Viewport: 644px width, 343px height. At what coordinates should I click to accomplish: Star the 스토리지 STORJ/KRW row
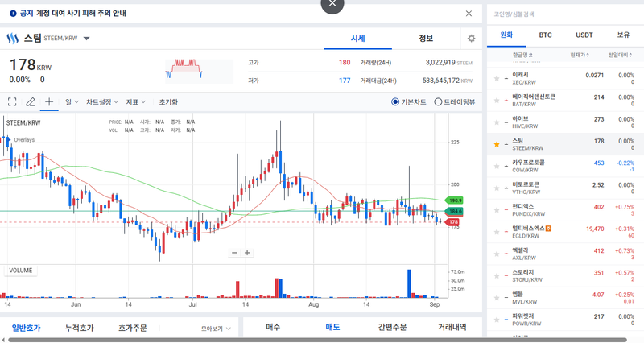[x=497, y=275]
